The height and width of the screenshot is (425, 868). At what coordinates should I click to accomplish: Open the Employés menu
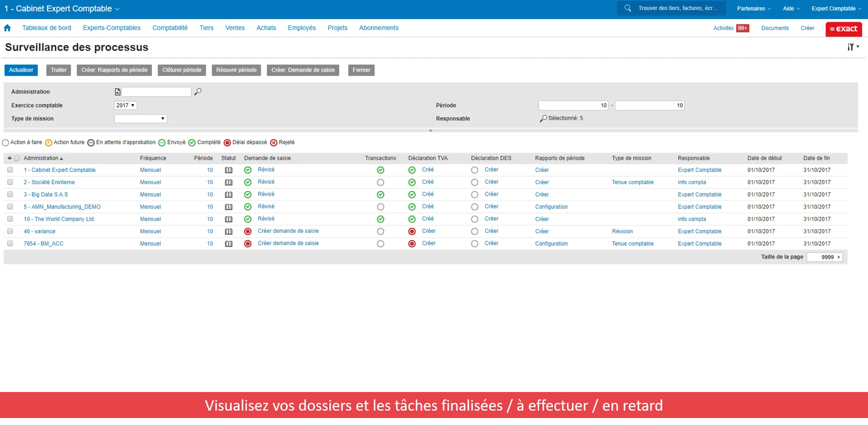302,28
